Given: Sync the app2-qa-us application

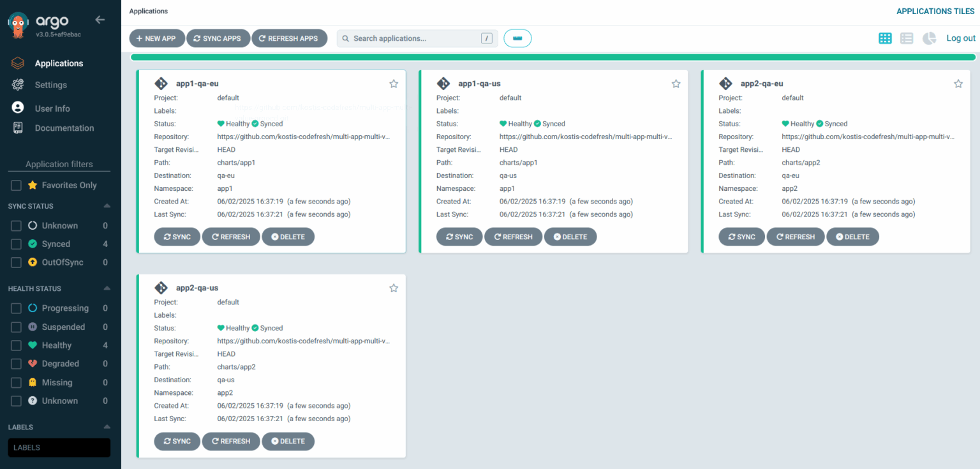Looking at the screenshot, I should [177, 441].
